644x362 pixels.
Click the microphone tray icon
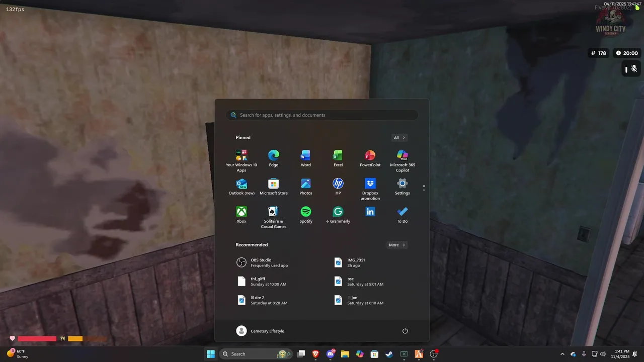point(584,354)
